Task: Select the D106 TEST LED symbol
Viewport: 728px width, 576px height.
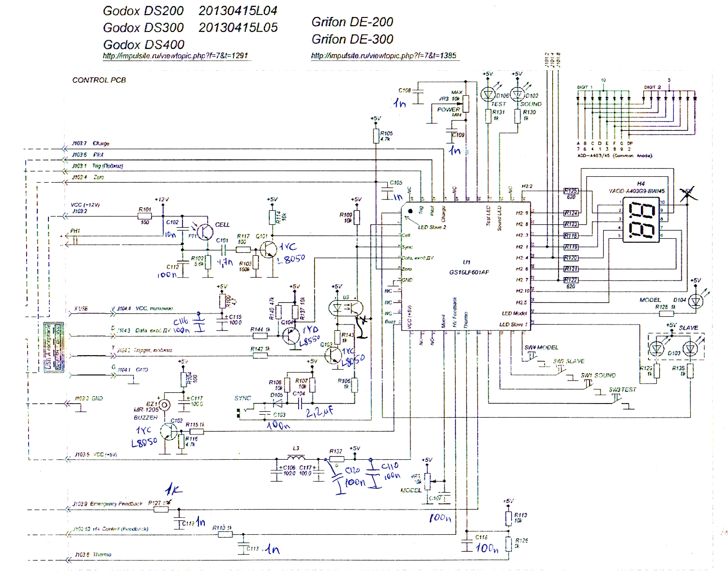Action: click(489, 95)
